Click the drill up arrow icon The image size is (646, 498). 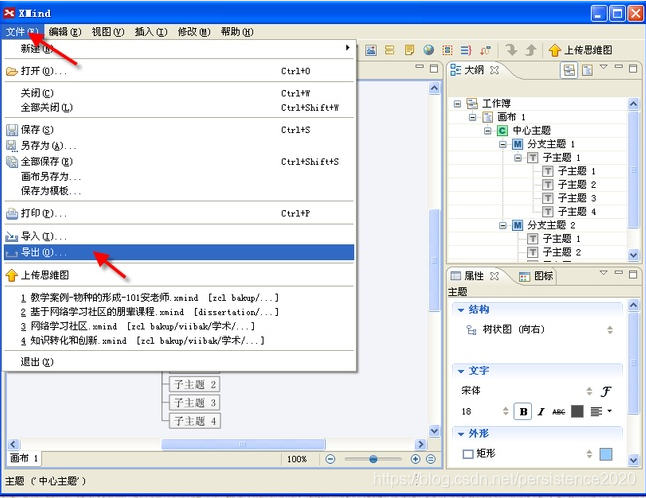pos(531,50)
